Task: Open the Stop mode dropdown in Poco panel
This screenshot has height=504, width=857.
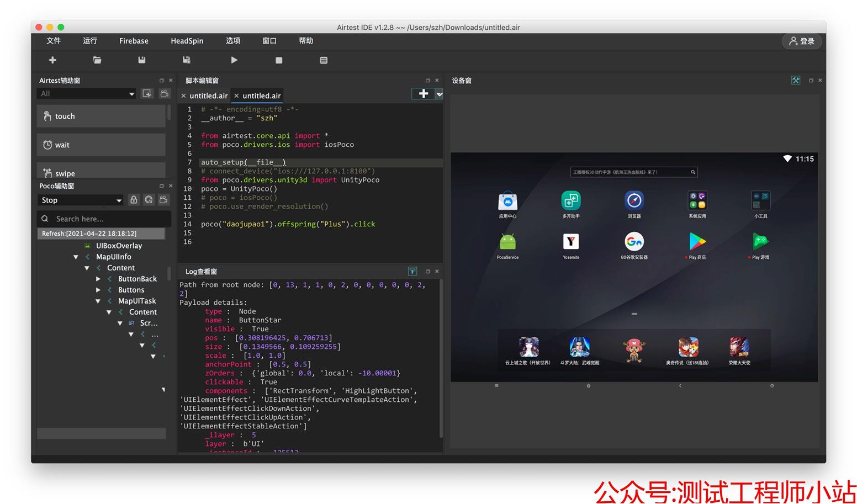Action: point(81,200)
